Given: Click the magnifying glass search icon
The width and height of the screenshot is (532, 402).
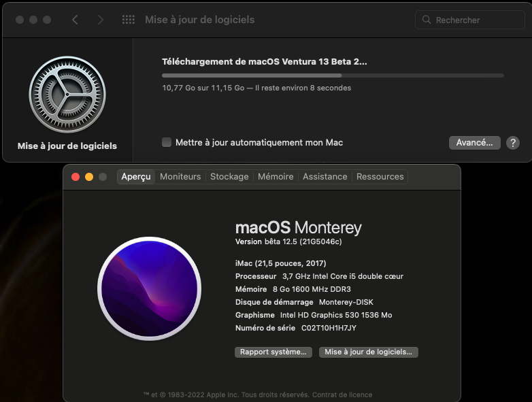Looking at the screenshot, I should (x=427, y=20).
